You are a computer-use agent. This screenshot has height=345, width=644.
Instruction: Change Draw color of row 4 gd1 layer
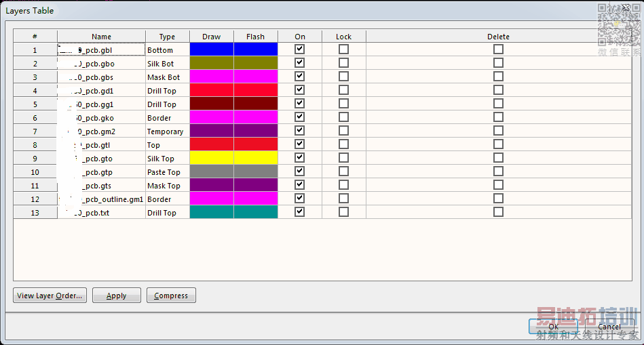(212, 90)
